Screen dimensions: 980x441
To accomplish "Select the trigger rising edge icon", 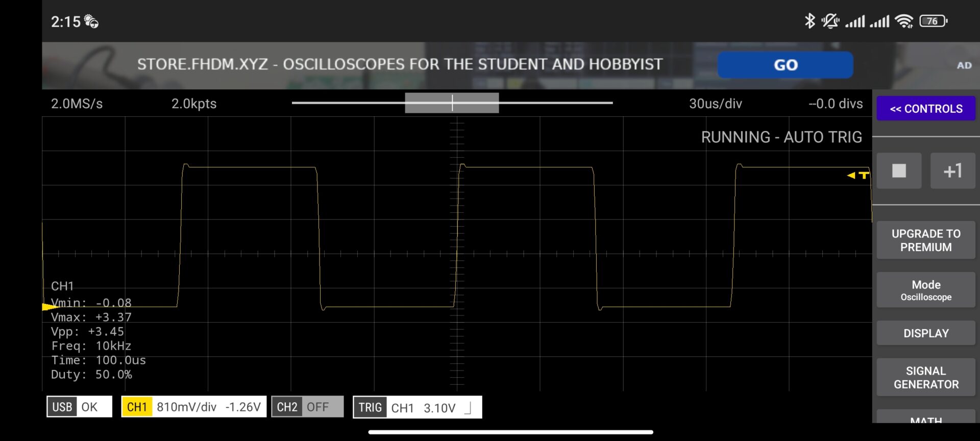I will [468, 407].
